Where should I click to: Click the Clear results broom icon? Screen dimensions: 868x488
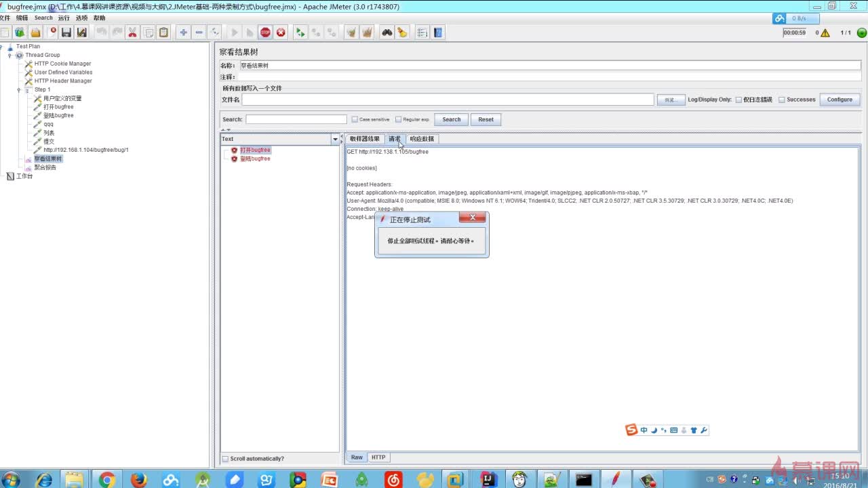click(x=351, y=33)
